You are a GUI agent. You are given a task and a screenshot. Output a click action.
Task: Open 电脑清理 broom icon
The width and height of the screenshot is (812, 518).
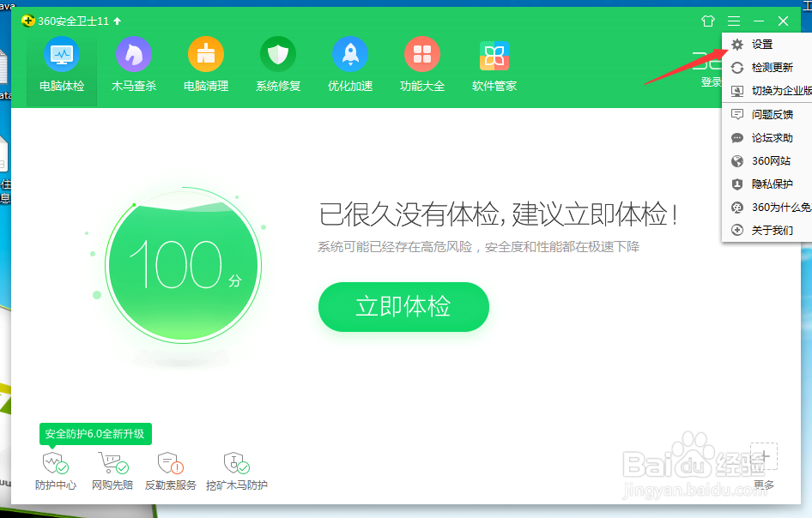pos(206,54)
